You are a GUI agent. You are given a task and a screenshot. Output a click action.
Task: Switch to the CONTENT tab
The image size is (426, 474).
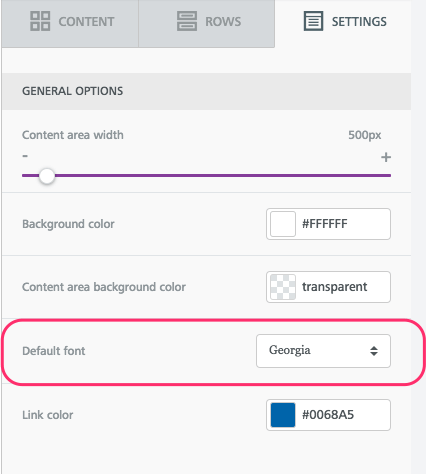(70, 23)
